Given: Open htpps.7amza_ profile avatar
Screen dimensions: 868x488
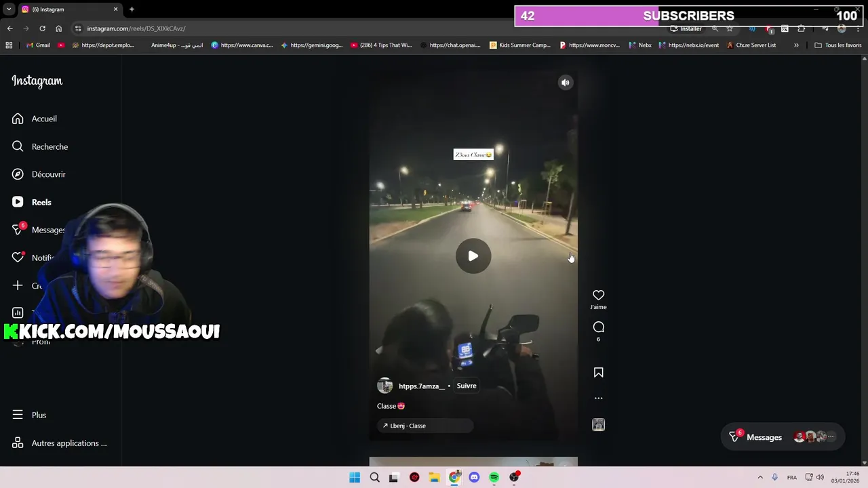Looking at the screenshot, I should [x=384, y=386].
